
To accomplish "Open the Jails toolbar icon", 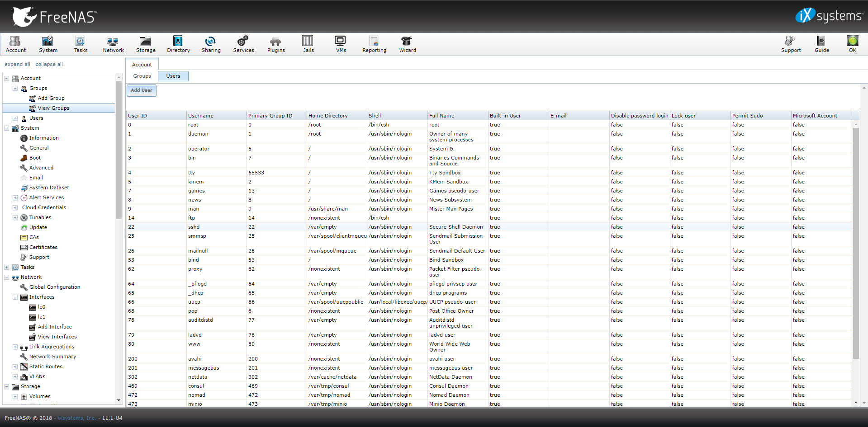I will tap(308, 44).
